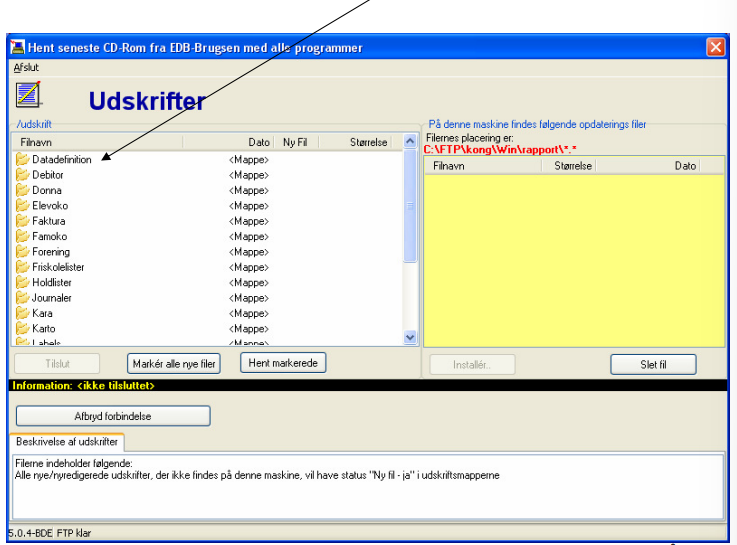
Task: Select the Datadefinition folder icon
Action: click(22, 159)
